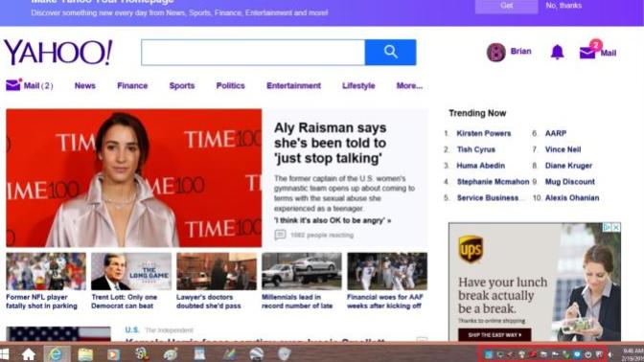Click Brian's profile avatar
This screenshot has width=644, height=362.
pos(495,52)
